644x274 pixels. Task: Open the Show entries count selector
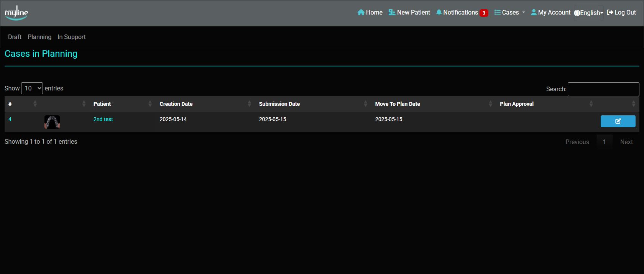pos(32,89)
